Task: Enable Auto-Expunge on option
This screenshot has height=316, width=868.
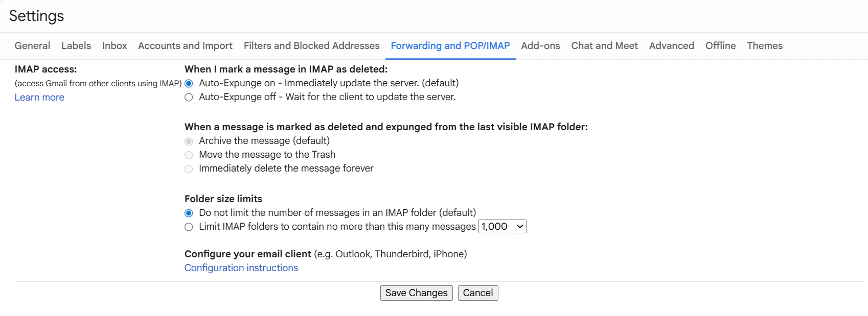Action: 188,83
